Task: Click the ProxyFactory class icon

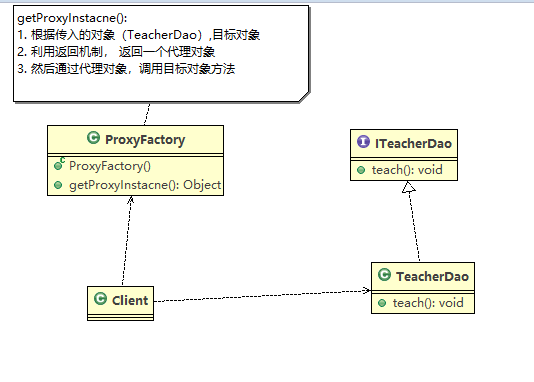Action: 93,138
